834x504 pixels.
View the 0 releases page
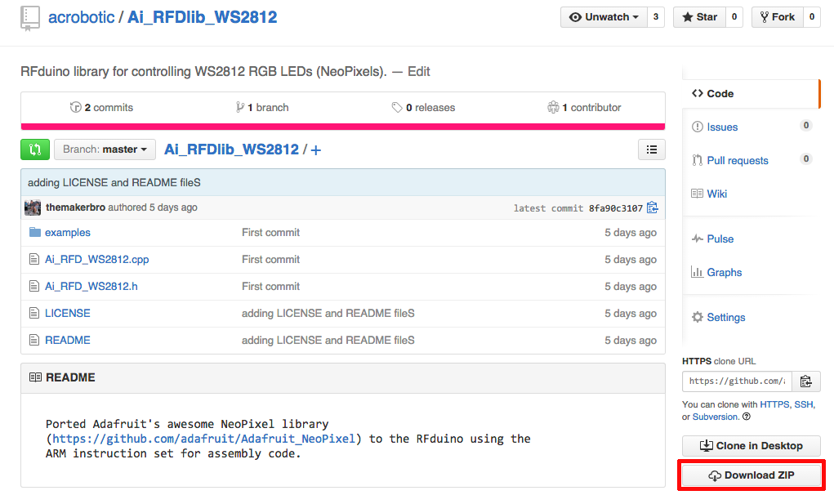[x=423, y=107]
